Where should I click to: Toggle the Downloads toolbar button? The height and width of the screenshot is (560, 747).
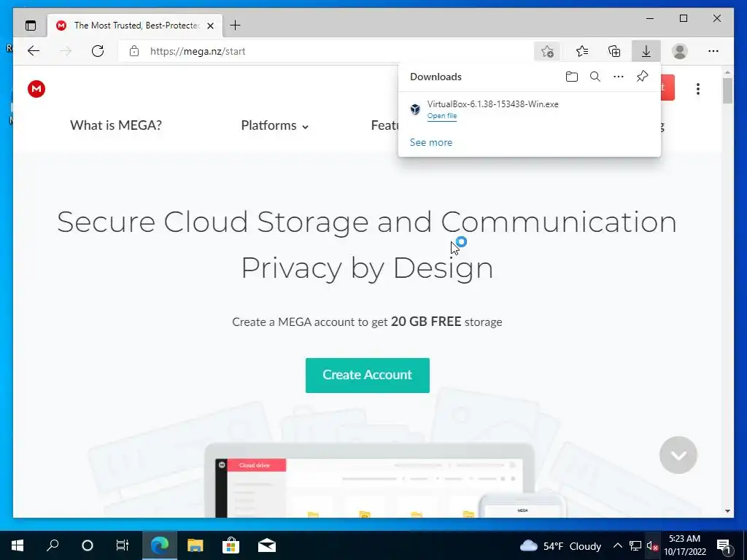tap(646, 51)
